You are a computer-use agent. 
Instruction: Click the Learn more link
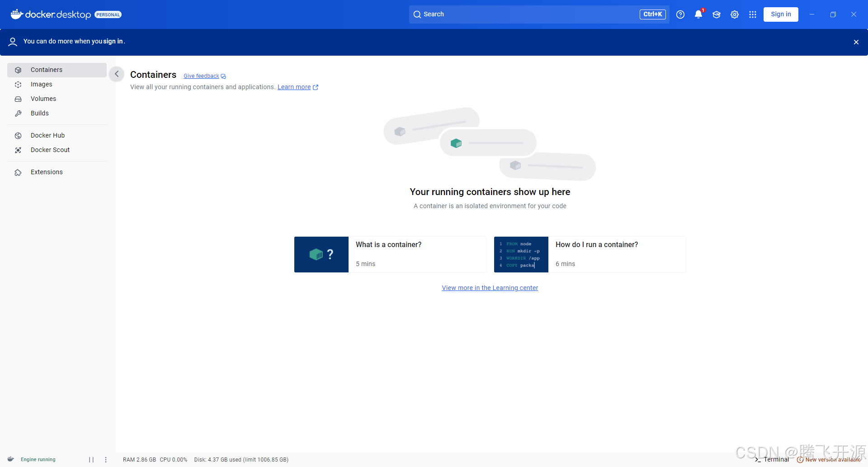coord(294,87)
